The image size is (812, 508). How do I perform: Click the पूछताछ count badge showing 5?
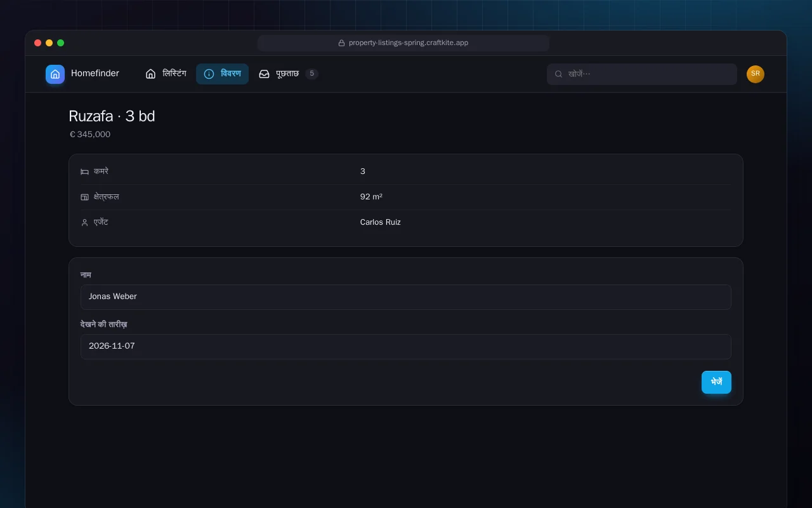point(311,74)
